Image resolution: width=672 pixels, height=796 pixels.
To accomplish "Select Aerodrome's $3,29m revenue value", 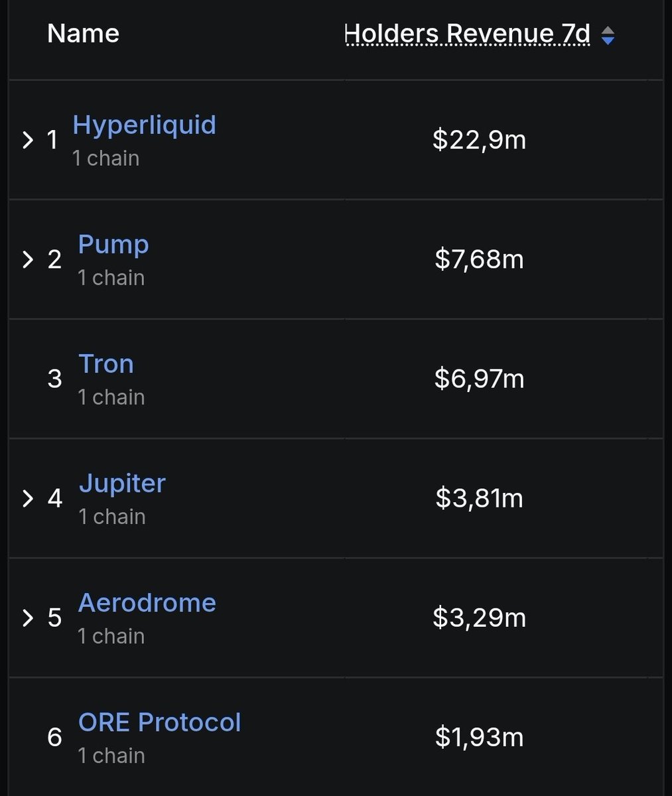I will (479, 618).
